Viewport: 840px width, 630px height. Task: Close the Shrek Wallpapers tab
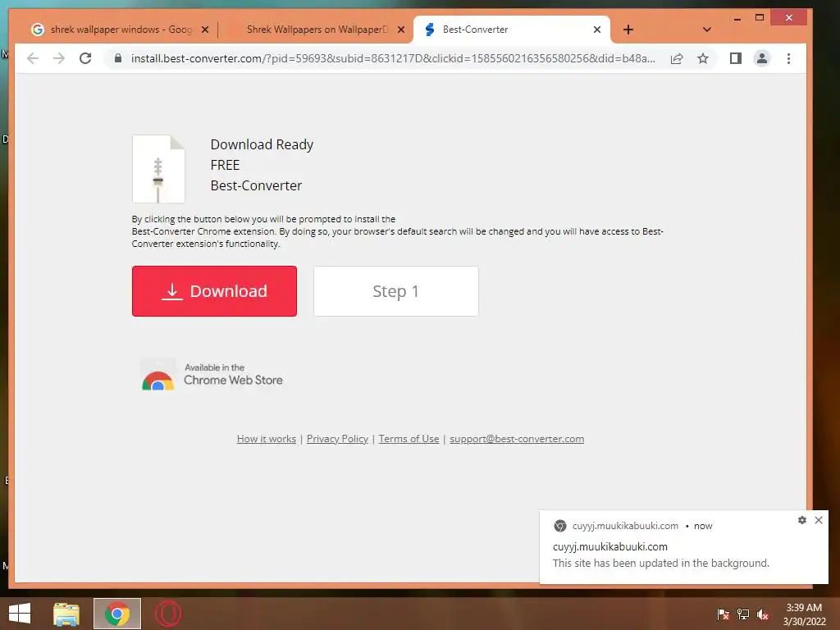point(400,30)
